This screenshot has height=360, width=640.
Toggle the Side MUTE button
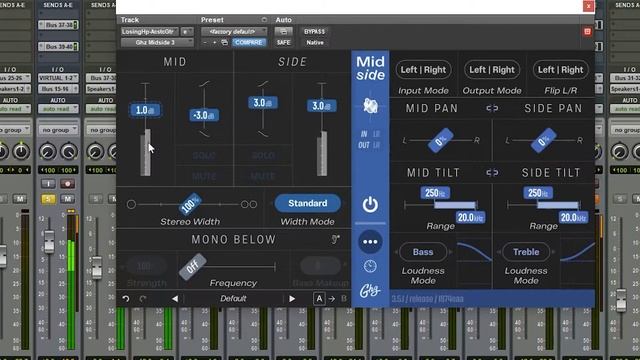(263, 176)
